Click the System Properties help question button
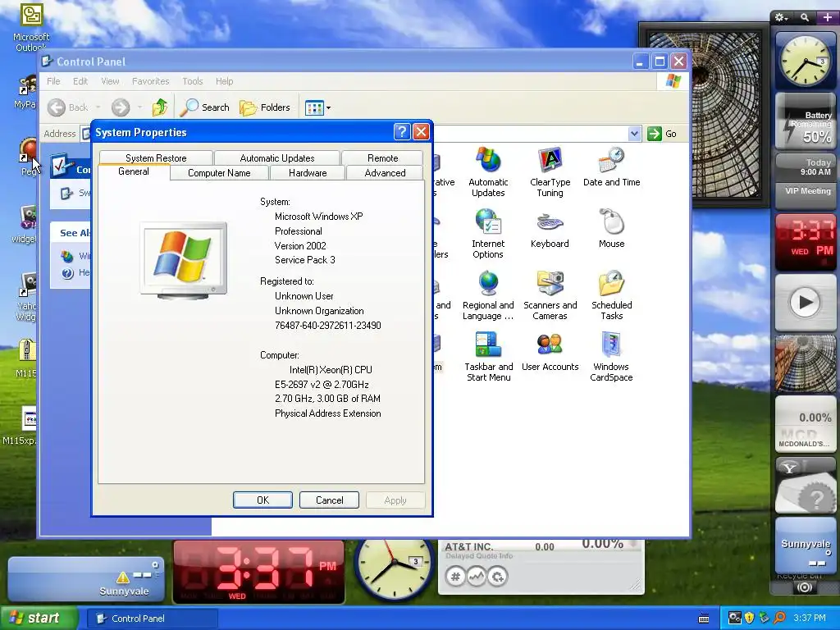This screenshot has width=840, height=630. [x=402, y=132]
